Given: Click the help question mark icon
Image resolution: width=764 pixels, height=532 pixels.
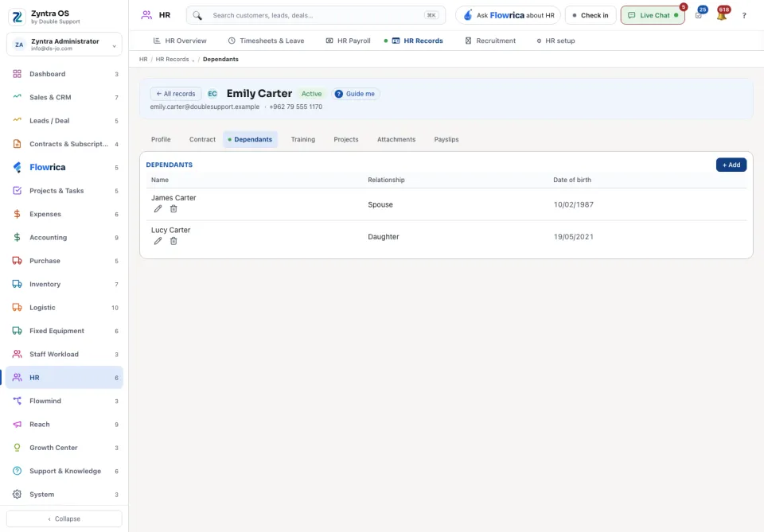Looking at the screenshot, I should pyautogui.click(x=744, y=16).
